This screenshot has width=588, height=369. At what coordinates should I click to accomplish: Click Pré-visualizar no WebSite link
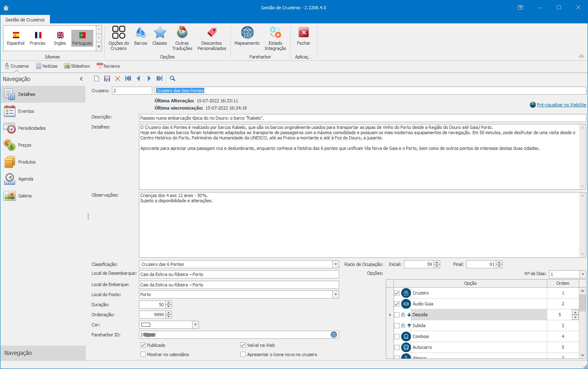click(x=561, y=105)
